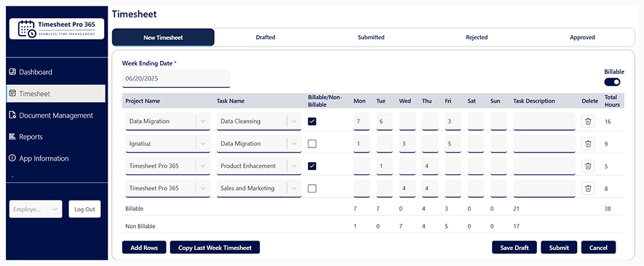Delete the Data Cleansing row with trash icon
The width and height of the screenshot is (644, 266).
[x=588, y=121]
